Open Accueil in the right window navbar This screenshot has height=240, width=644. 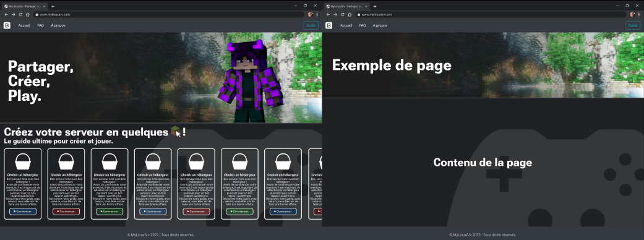[x=346, y=25]
